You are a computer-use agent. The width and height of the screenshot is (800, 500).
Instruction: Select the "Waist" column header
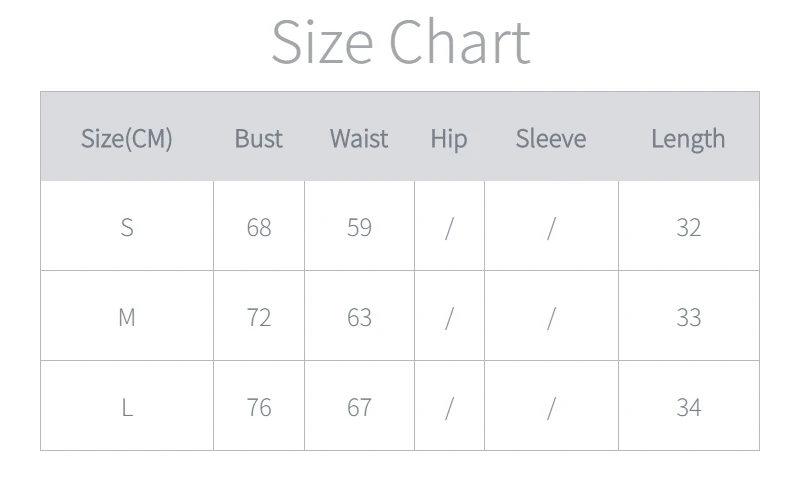359,138
